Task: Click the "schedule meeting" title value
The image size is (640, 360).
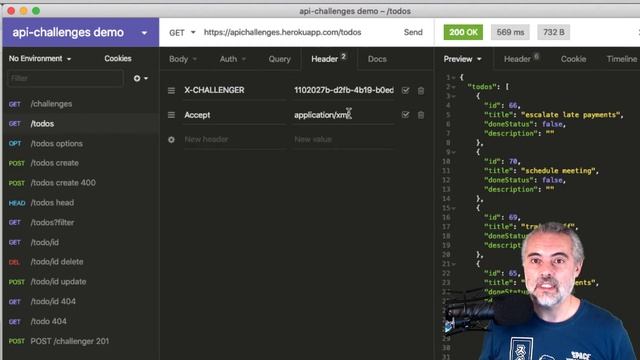Action: point(558,171)
